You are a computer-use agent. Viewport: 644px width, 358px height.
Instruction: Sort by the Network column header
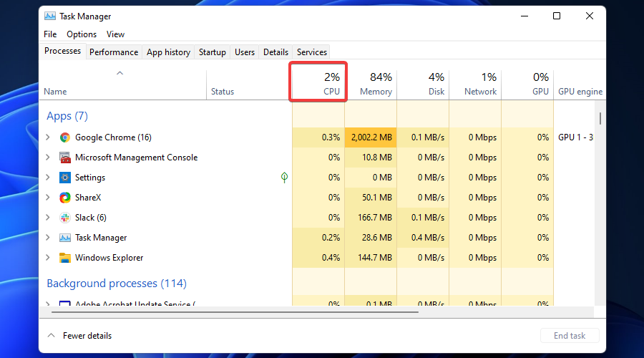pyautogui.click(x=475, y=84)
